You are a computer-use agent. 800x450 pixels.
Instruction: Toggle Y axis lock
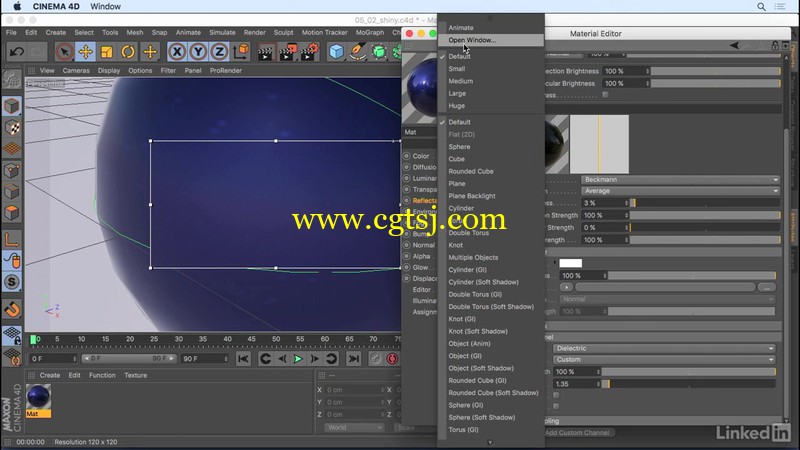pyautogui.click(x=198, y=52)
